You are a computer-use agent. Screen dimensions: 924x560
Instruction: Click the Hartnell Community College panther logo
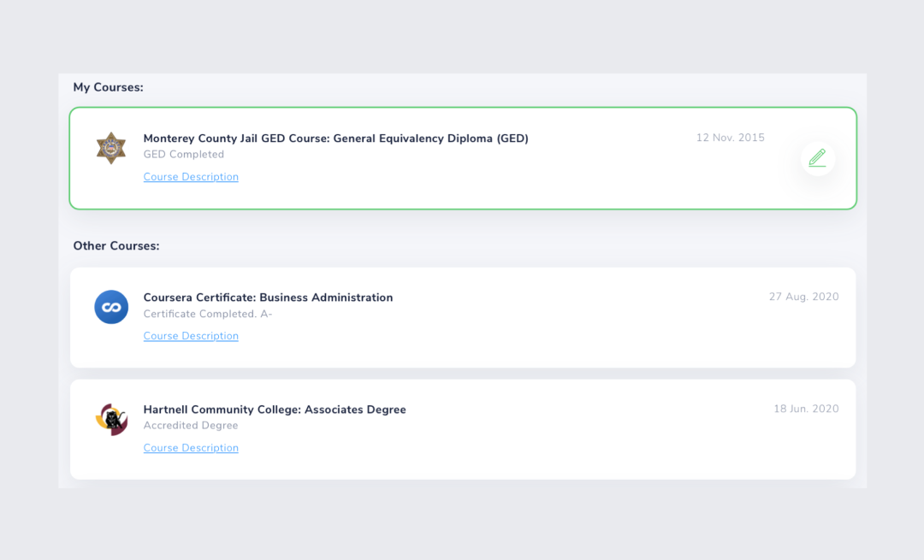[111, 420]
